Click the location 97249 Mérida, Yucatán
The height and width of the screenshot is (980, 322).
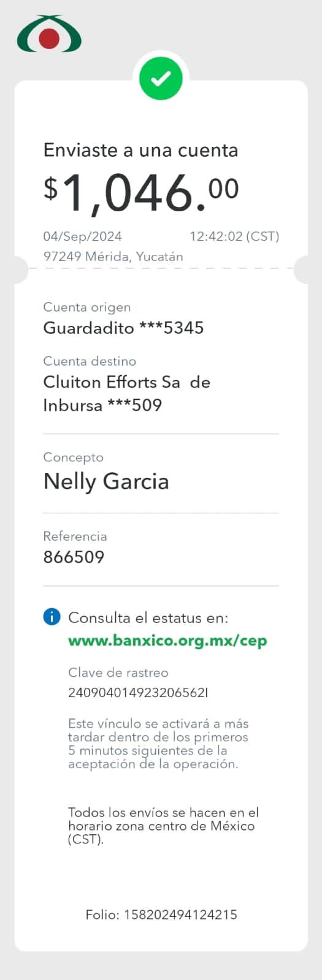pos(113,257)
